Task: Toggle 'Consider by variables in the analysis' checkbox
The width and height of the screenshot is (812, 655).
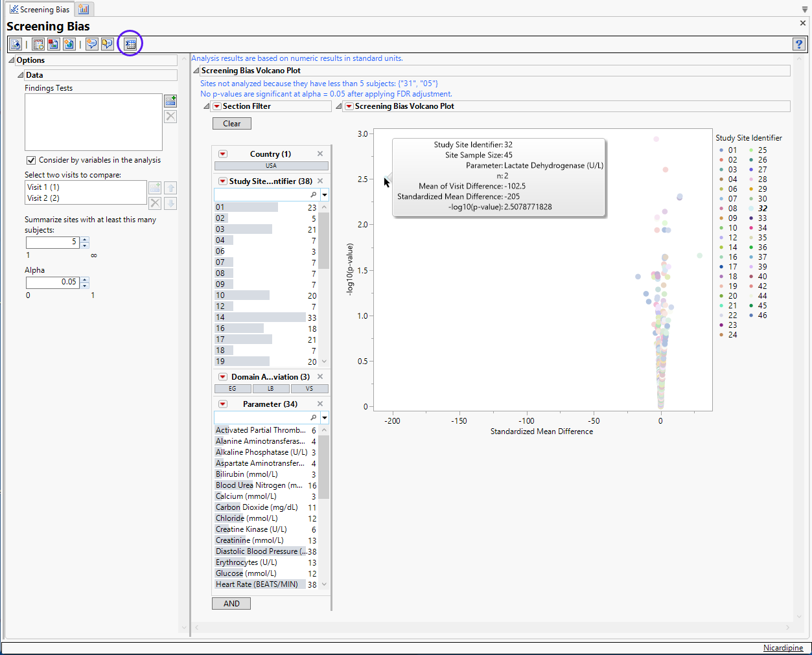Action: [31, 160]
